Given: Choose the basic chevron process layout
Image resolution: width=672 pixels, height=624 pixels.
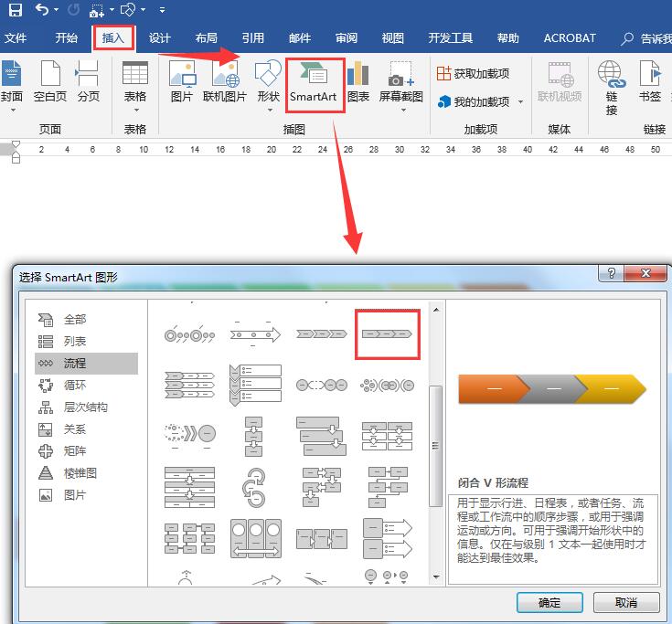Looking at the screenshot, I should coord(322,334).
